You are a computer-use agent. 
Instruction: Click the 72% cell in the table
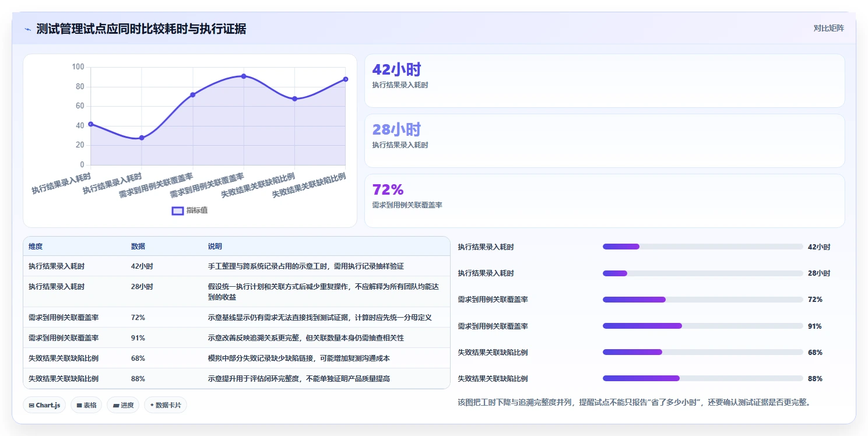pos(138,318)
